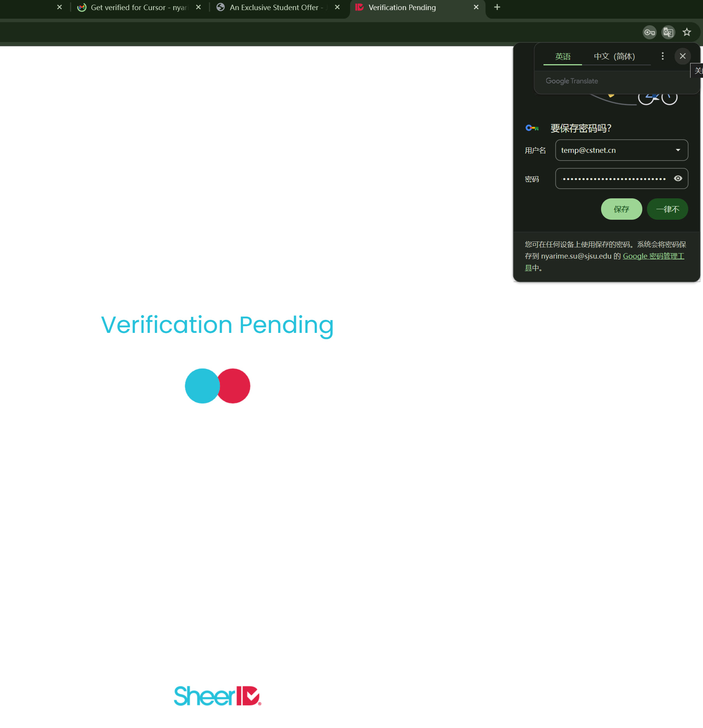Viewport: 703px width, 728px height.
Task: Click the 一律不 never save button
Action: click(667, 209)
